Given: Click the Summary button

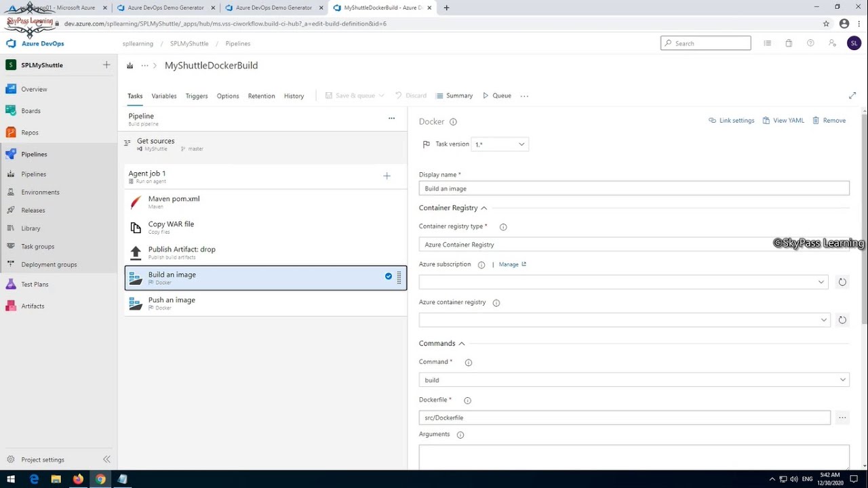Looking at the screenshot, I should [454, 96].
